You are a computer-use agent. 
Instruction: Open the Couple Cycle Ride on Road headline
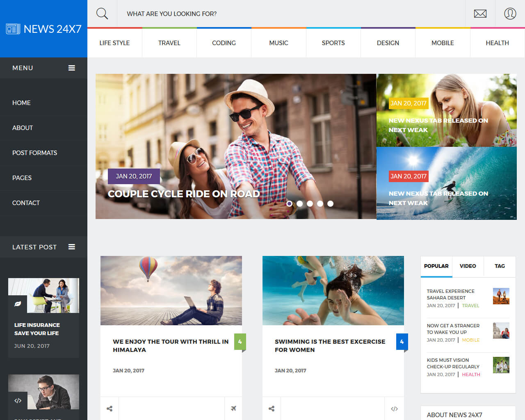[184, 194]
